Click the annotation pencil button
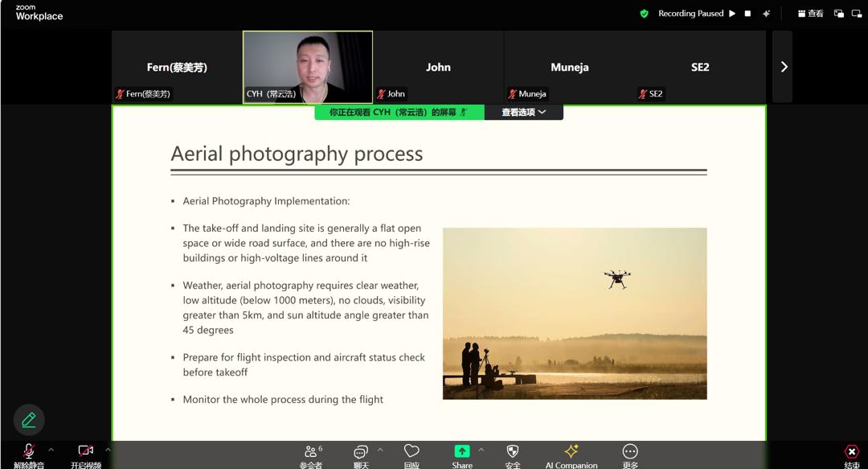 (x=29, y=420)
